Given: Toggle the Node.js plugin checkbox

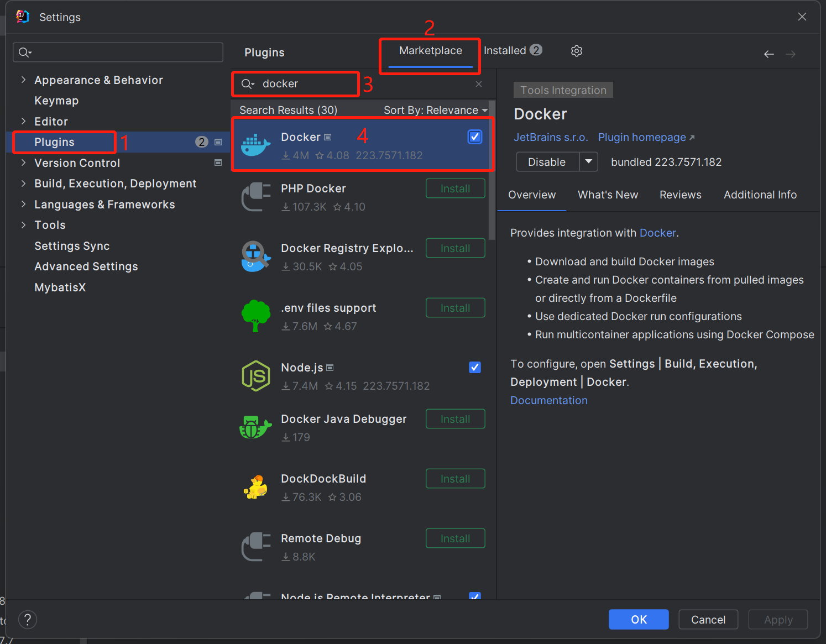Looking at the screenshot, I should pos(474,368).
